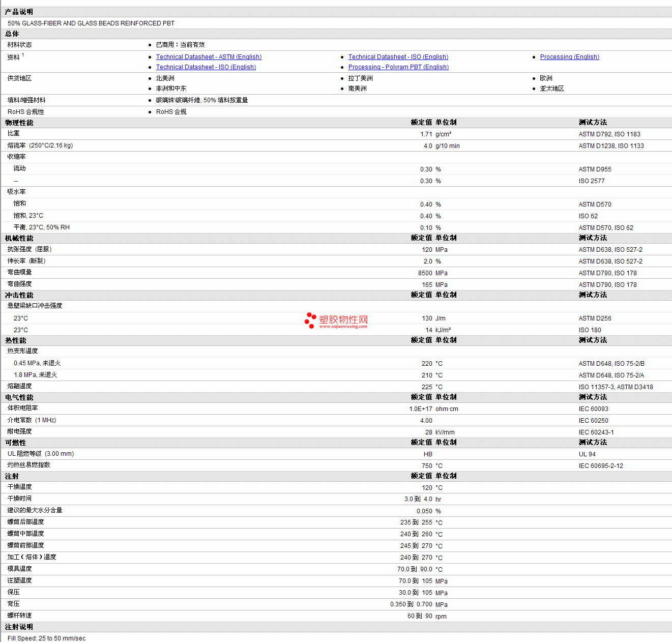Click the 欧洲 region entry

click(546, 78)
